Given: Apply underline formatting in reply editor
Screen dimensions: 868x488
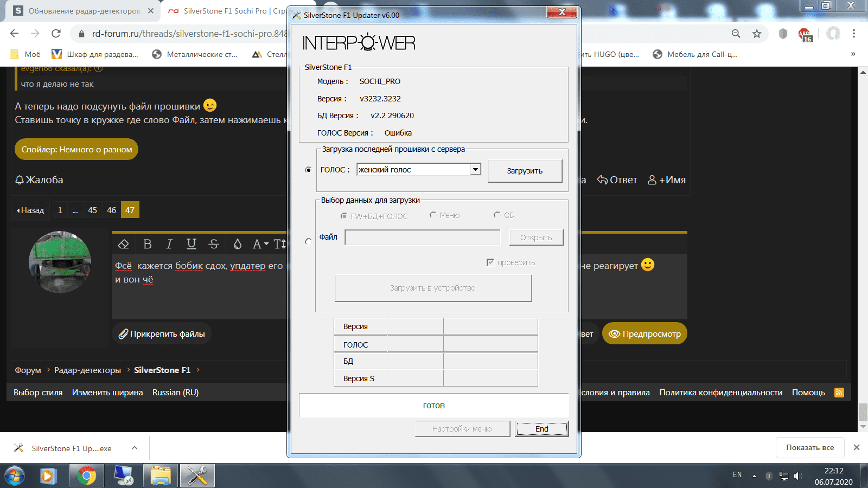Looking at the screenshot, I should [192, 244].
